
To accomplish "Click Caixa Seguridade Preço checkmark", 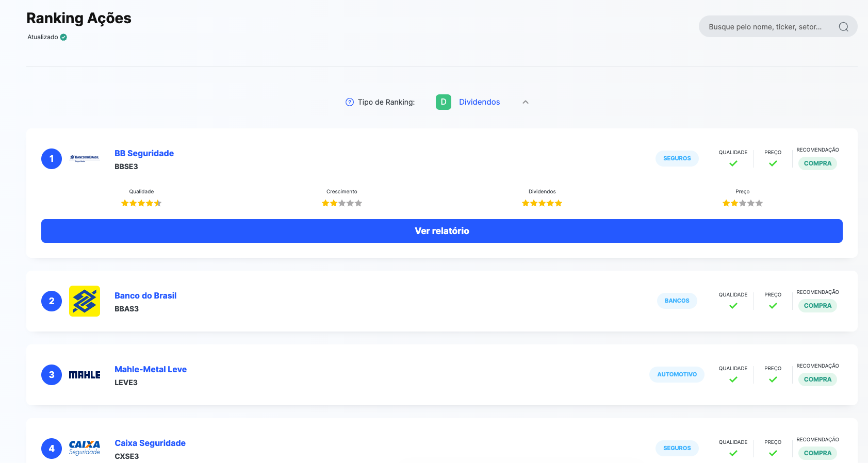I will click(773, 453).
